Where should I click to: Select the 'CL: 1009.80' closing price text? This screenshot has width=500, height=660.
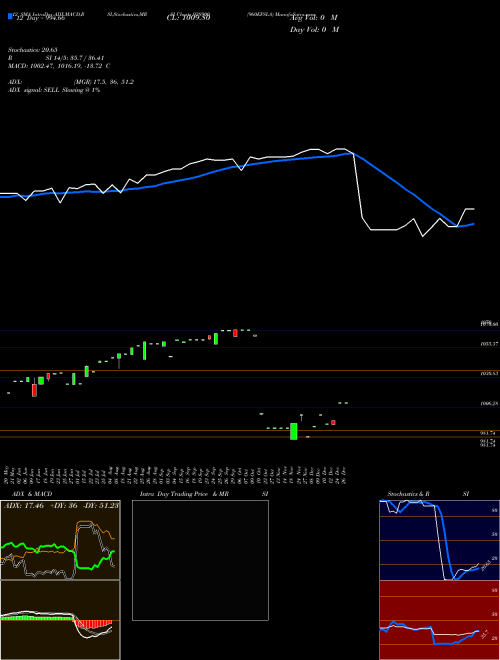(x=189, y=18)
